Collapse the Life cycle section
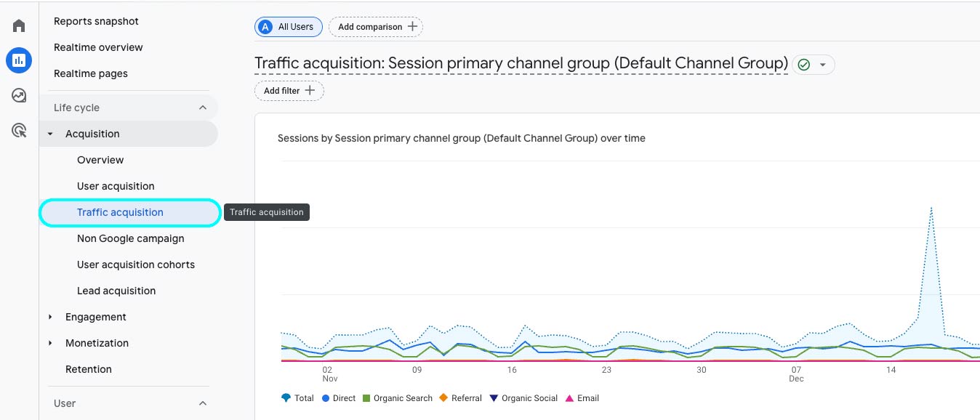 pyautogui.click(x=203, y=108)
